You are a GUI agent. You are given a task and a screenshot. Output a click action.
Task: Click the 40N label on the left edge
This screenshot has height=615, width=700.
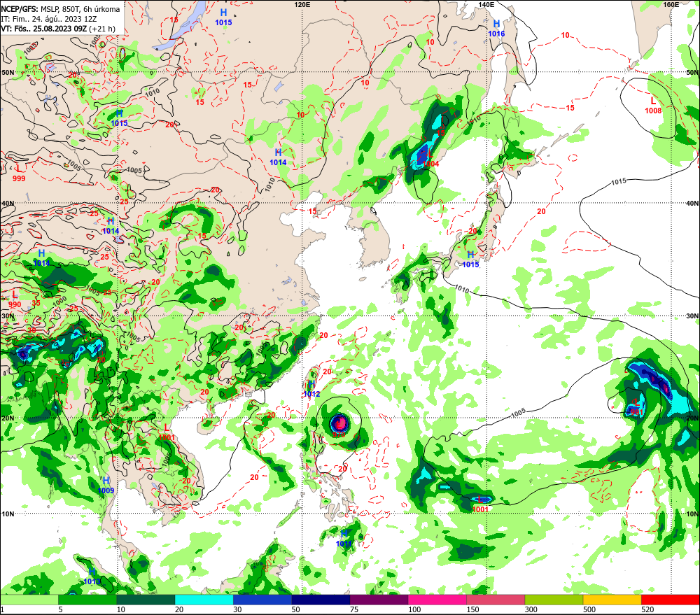pos(7,203)
